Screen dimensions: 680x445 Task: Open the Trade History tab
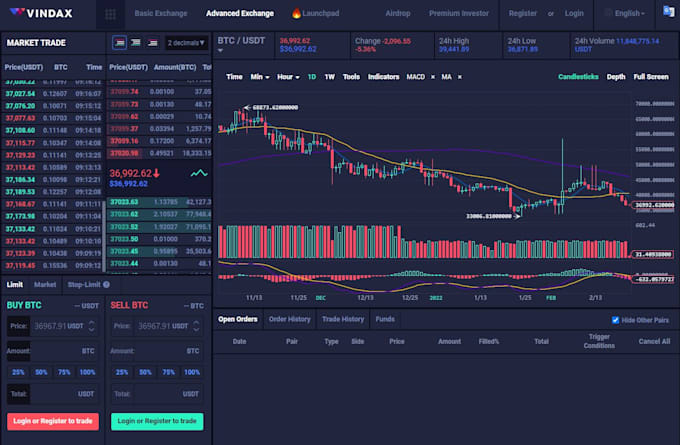(343, 319)
